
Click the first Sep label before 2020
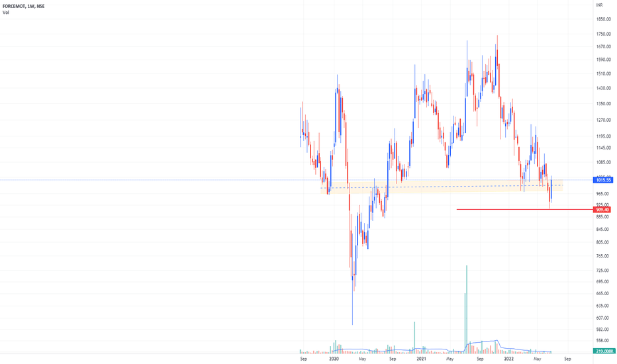(303, 359)
